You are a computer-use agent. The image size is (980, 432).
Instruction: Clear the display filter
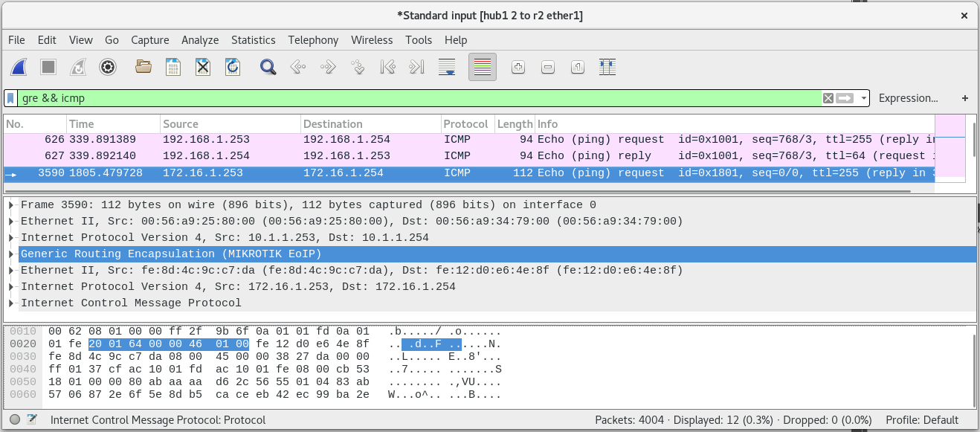(x=828, y=98)
